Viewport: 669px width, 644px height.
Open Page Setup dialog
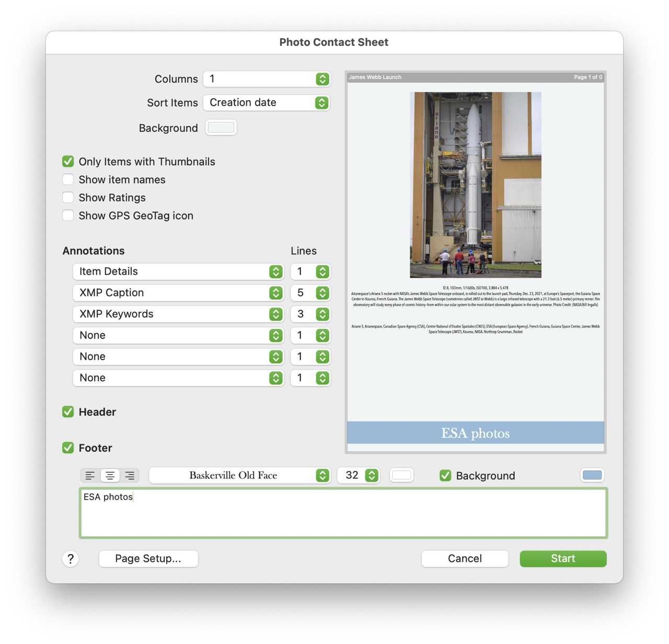pyautogui.click(x=148, y=559)
